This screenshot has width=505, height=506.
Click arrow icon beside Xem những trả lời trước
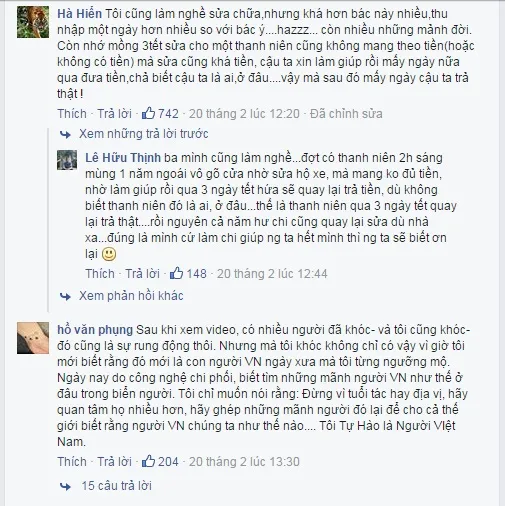pyautogui.click(x=65, y=134)
